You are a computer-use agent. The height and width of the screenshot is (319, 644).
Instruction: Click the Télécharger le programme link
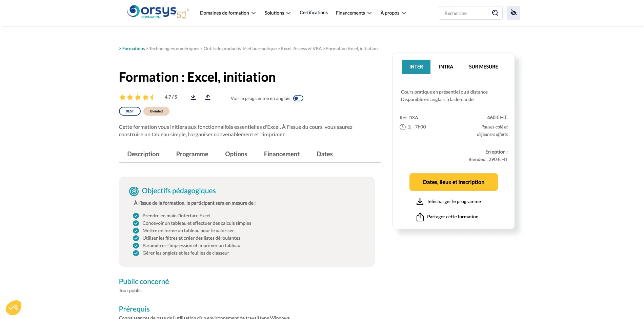454,201
